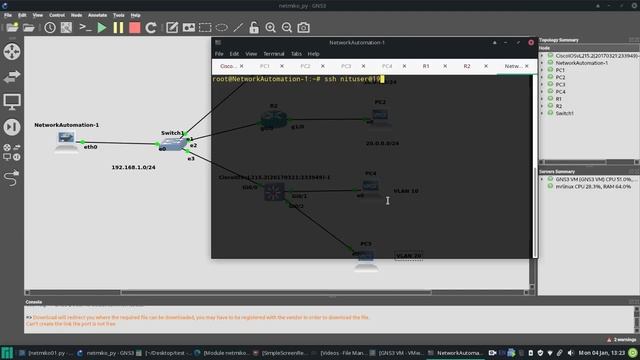The height and width of the screenshot is (360, 640).
Task: Switch to the R2 terminal tab
Action: (x=467, y=66)
